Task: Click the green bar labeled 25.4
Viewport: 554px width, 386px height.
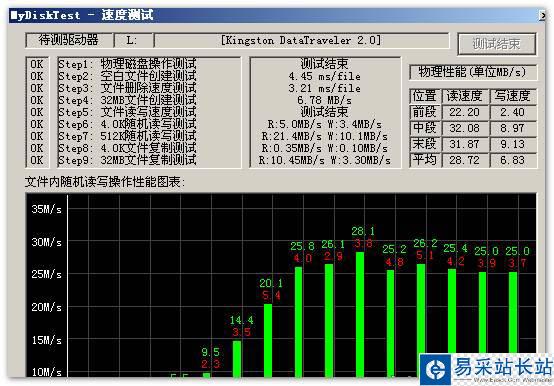Action: (452, 311)
